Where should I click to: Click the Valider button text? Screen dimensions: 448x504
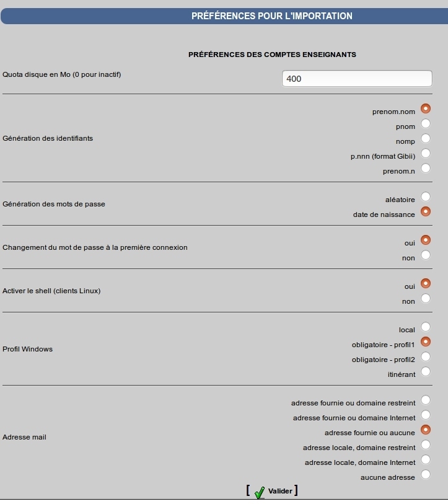pos(280,491)
